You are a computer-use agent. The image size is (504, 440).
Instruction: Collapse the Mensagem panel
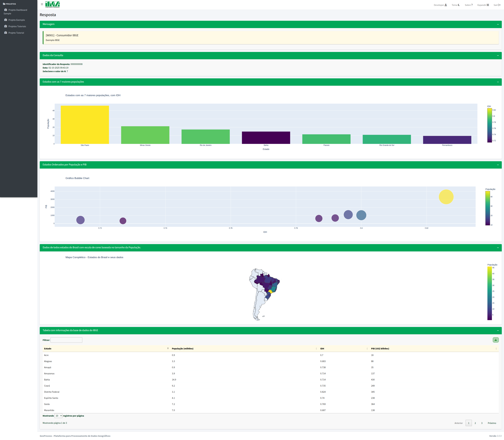(498, 24)
